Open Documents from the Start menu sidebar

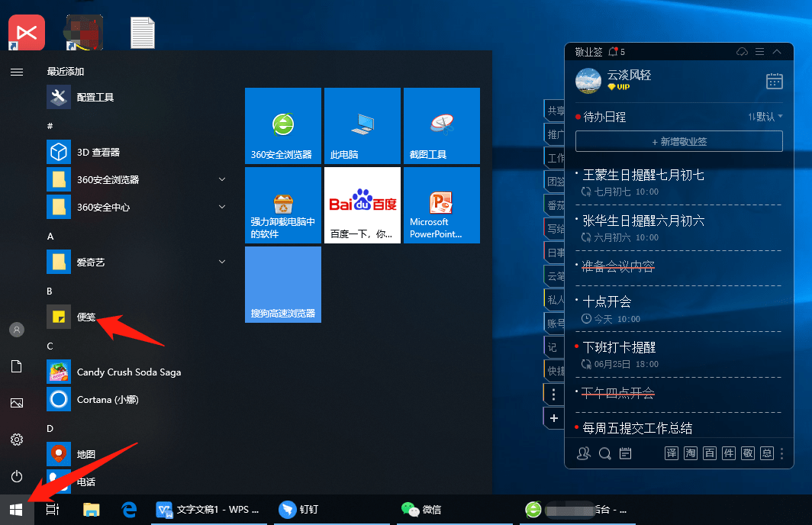[17, 366]
